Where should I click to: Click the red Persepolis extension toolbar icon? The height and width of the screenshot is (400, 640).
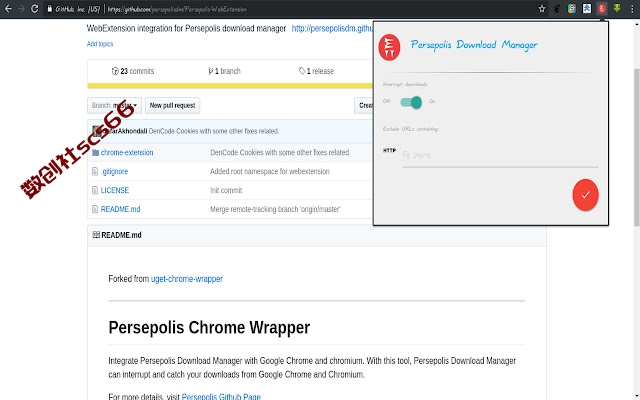tap(602, 9)
